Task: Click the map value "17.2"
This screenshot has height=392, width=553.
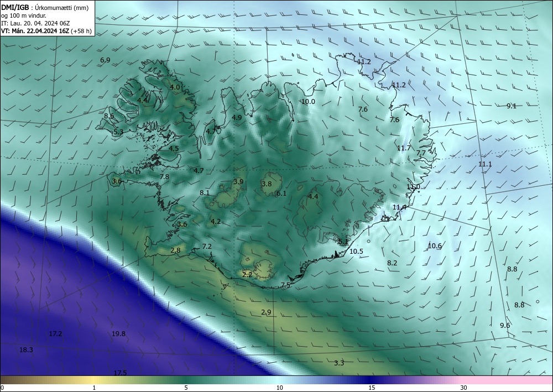Action: [55, 333]
